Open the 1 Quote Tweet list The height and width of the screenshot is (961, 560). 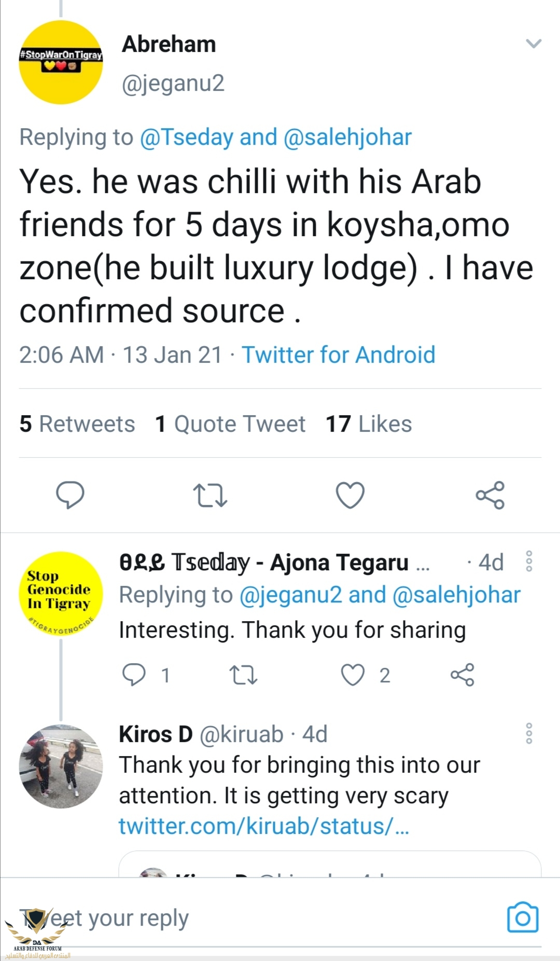230,424
